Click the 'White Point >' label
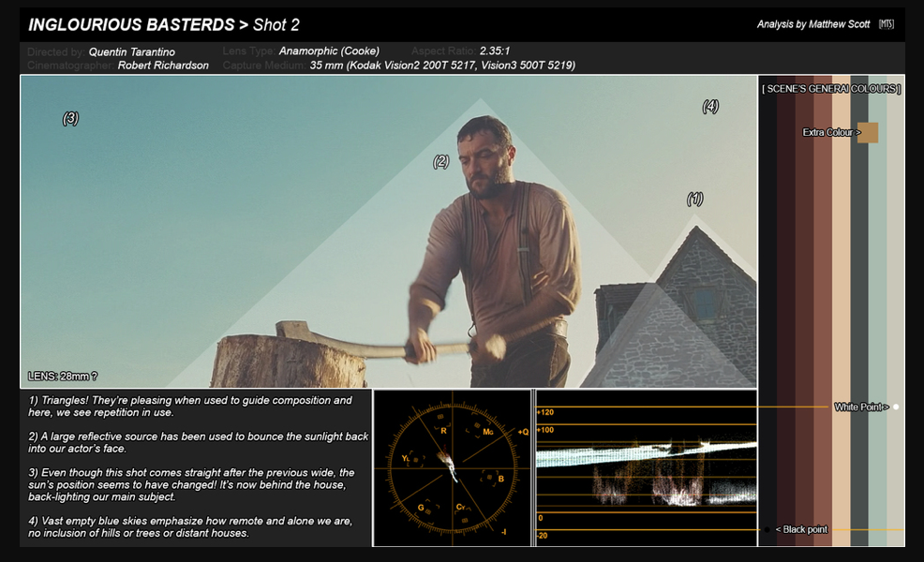Image resolution: width=924 pixels, height=562 pixels. [861, 407]
